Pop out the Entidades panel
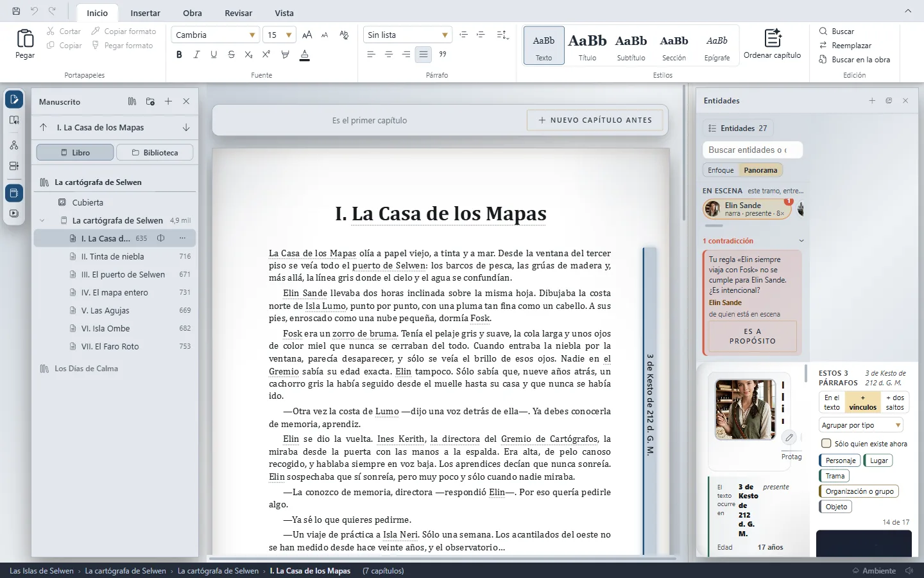 tap(889, 101)
